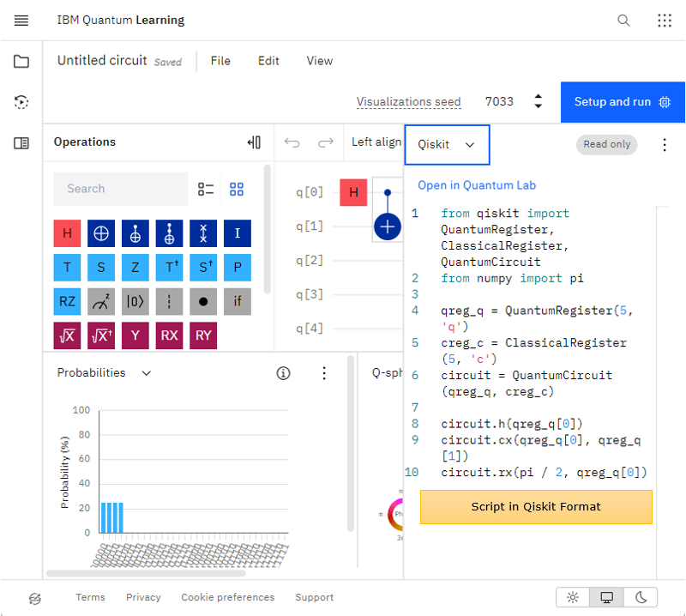Select the barrier operation

pyautogui.click(x=169, y=302)
